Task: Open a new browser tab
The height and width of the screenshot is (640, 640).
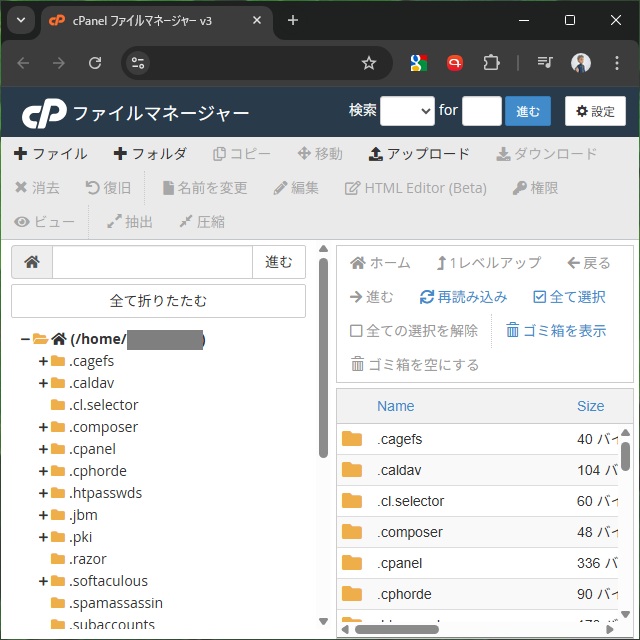Action: [x=293, y=20]
